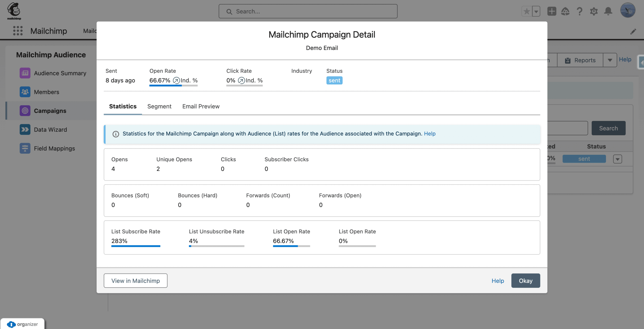Click the List Open Rate 66.67% value
This screenshot has height=329, width=644.
pyautogui.click(x=283, y=241)
